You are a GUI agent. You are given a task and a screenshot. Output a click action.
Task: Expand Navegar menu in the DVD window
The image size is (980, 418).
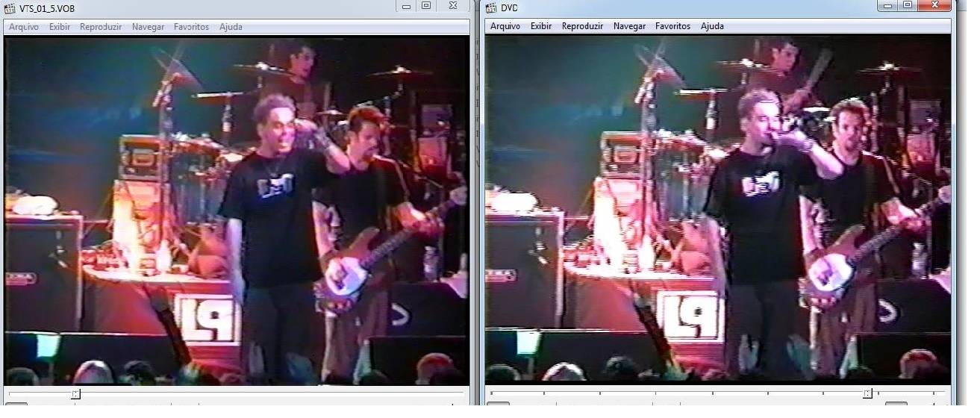point(629,26)
